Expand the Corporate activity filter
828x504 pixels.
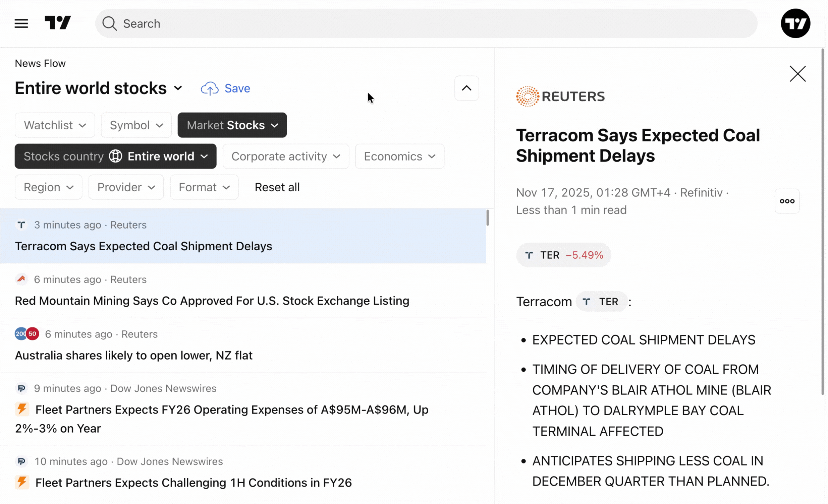coord(286,156)
